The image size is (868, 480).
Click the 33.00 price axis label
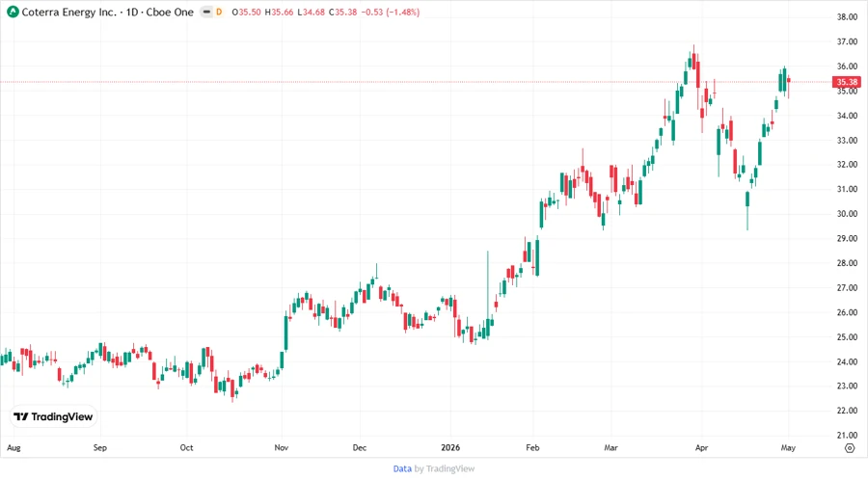tap(847, 140)
